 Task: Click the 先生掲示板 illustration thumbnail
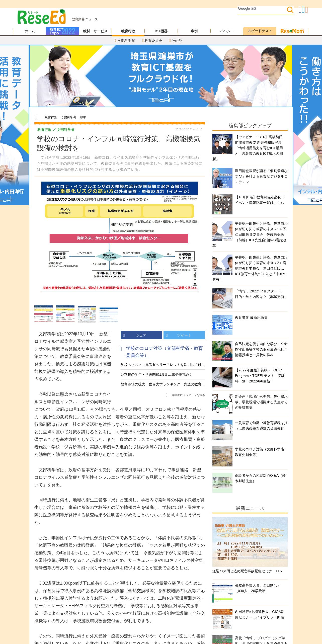[222, 404]
